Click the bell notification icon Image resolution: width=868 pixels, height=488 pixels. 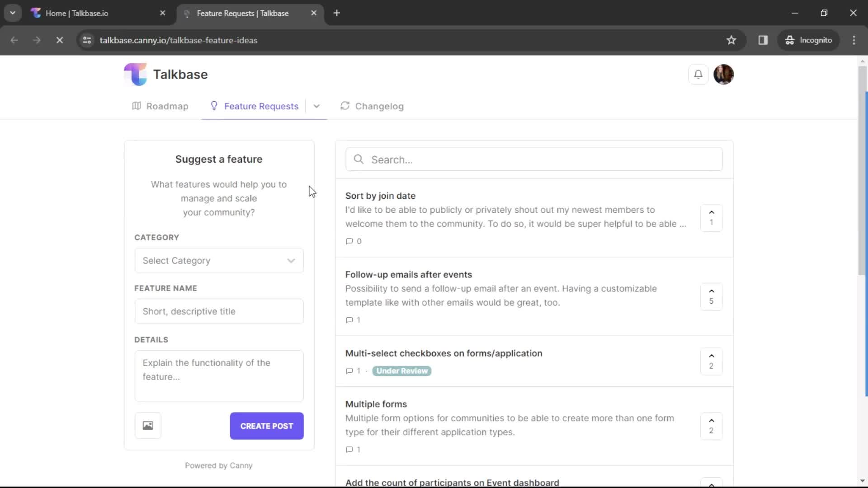[x=697, y=74]
